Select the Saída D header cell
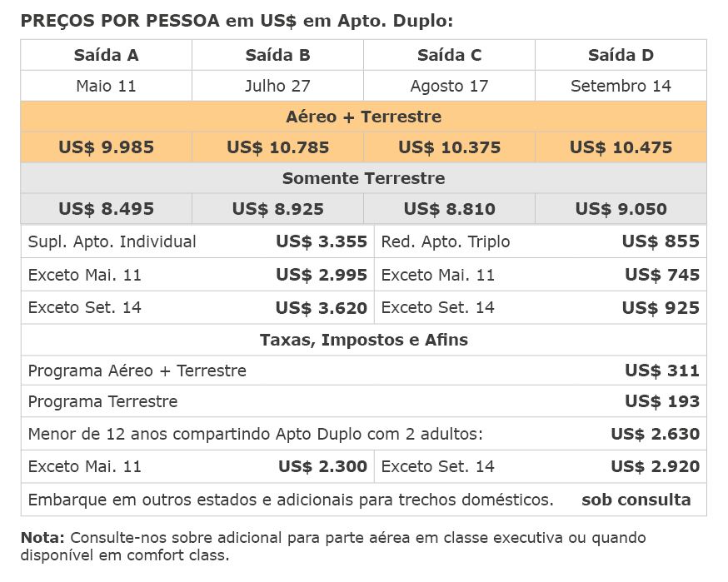The height and width of the screenshot is (582, 728). 621,55
